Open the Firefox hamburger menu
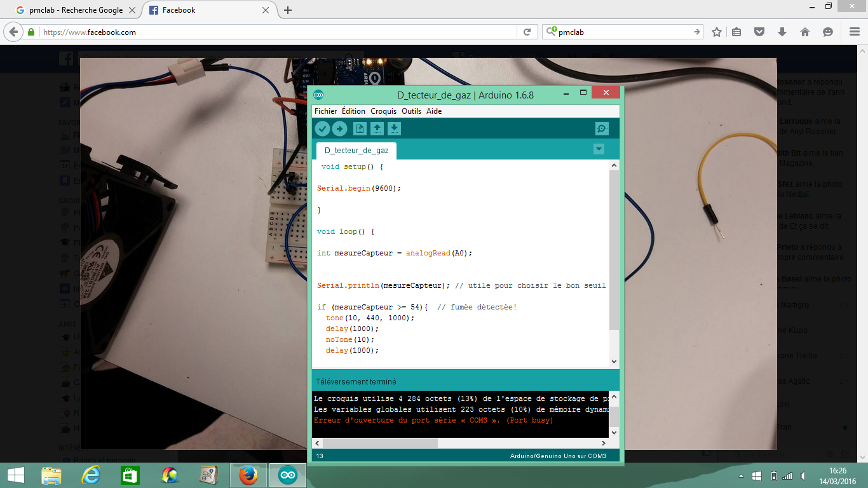 854,32
